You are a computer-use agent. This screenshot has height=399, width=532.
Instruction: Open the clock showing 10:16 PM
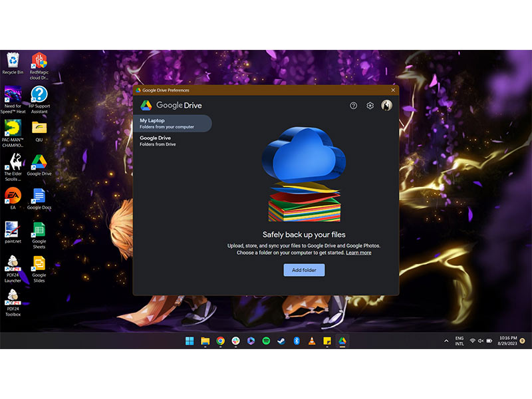tap(507, 340)
